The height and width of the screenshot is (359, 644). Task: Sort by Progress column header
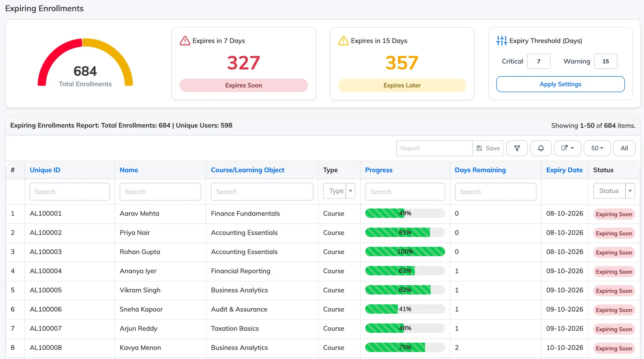tap(379, 170)
